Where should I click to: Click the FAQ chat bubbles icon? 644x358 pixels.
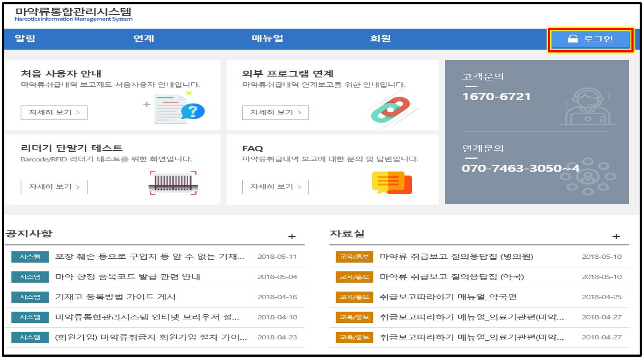(391, 182)
